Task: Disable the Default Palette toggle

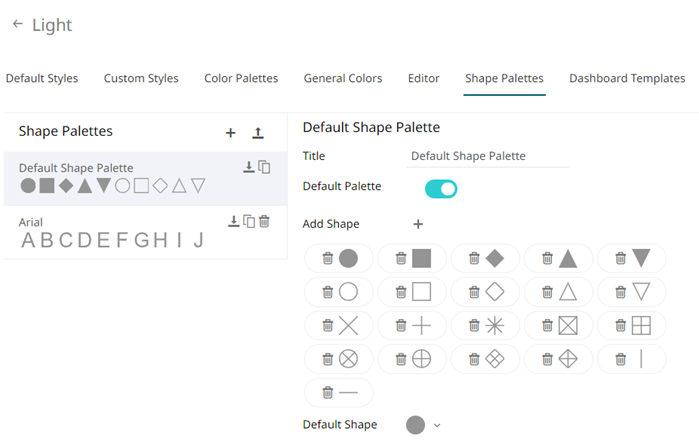Action: point(441,188)
